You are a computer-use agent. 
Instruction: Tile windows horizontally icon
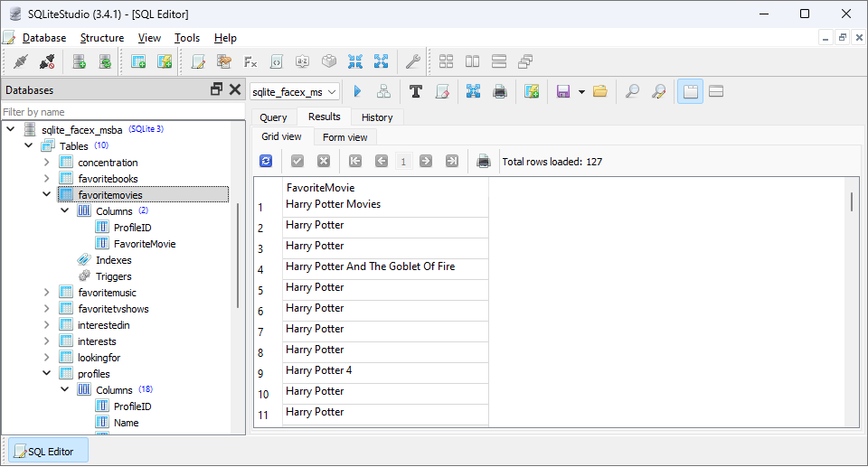[x=472, y=61]
